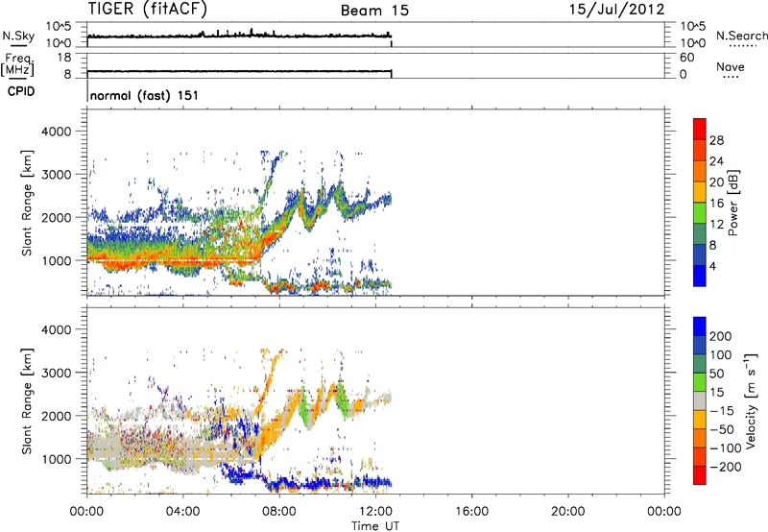
Task: Click the '200' velocity colorbar tick
Action: (721, 336)
